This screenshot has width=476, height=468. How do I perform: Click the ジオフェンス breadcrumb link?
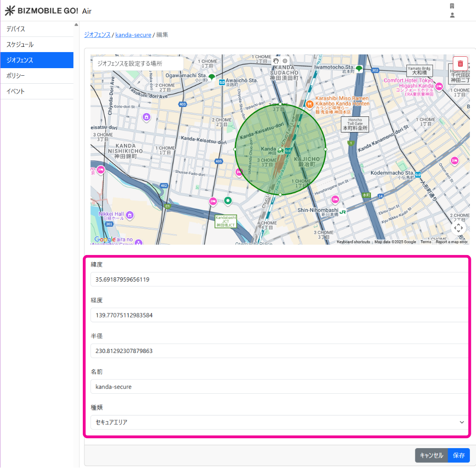point(97,35)
